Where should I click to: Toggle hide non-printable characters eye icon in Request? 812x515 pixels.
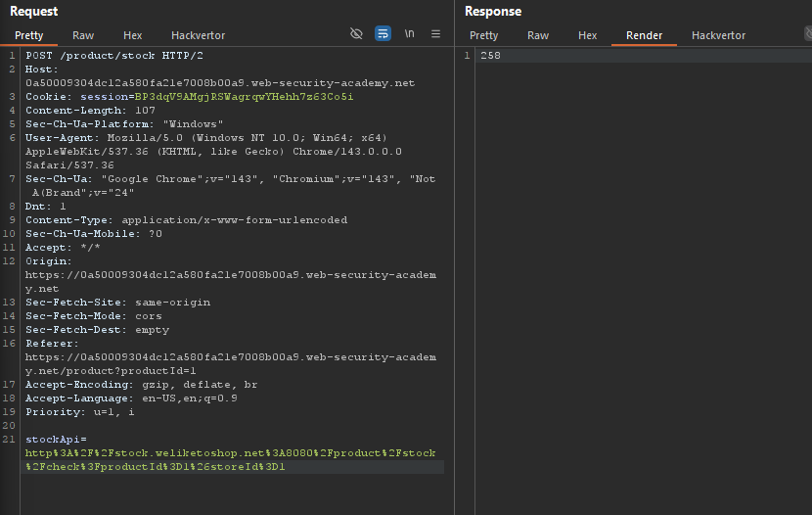pyautogui.click(x=356, y=34)
